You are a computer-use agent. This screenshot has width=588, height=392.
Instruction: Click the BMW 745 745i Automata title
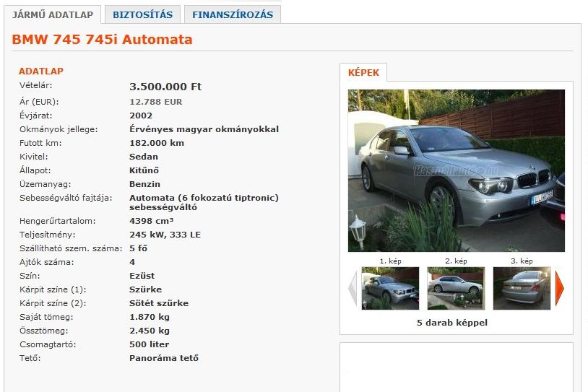point(102,40)
